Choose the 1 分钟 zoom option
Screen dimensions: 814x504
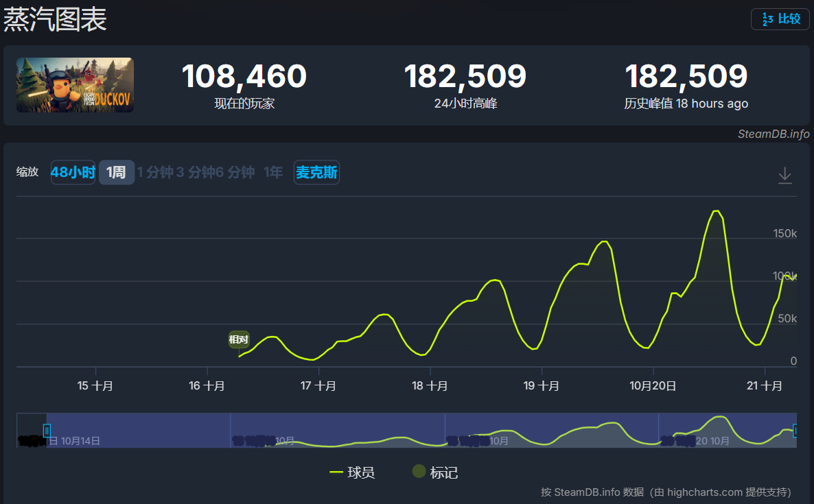coord(154,172)
